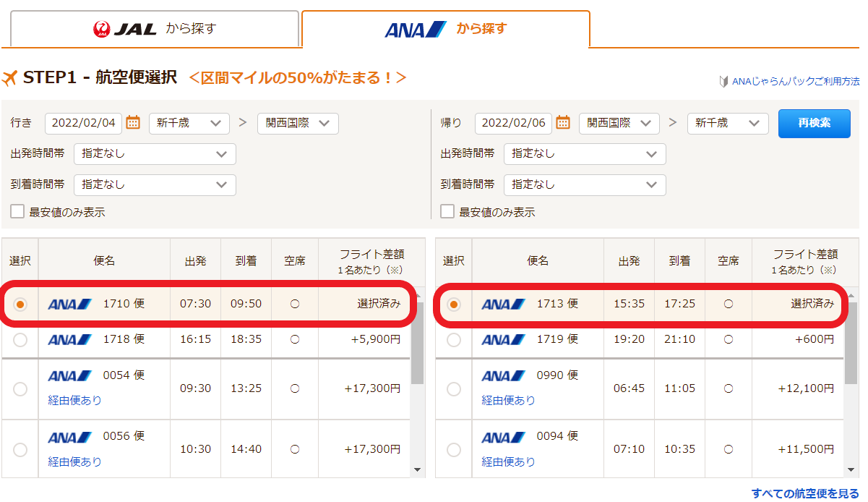The height and width of the screenshot is (502, 868).
Task: Click ANA logo on flight 1710 row
Action: [x=70, y=305]
